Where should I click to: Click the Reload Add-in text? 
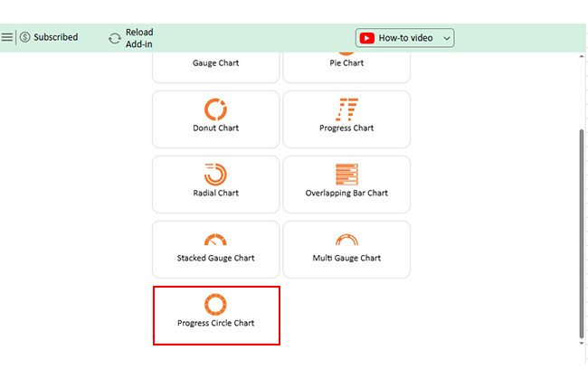139,38
